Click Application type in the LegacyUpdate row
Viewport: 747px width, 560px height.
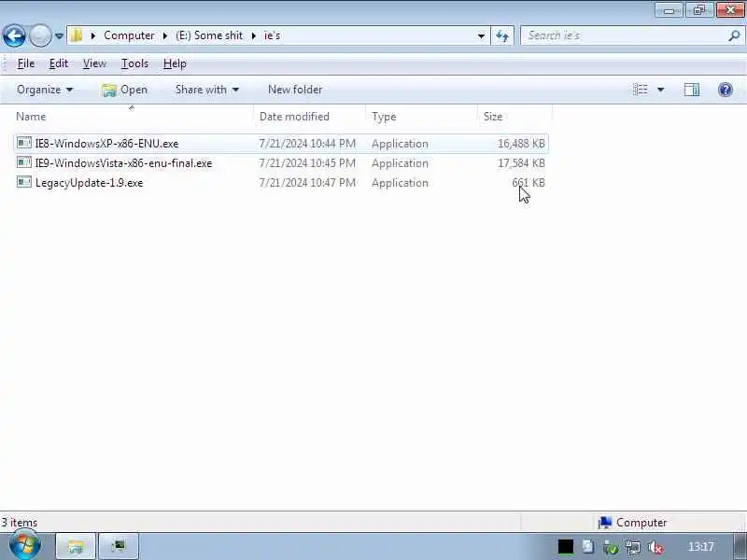click(x=400, y=182)
